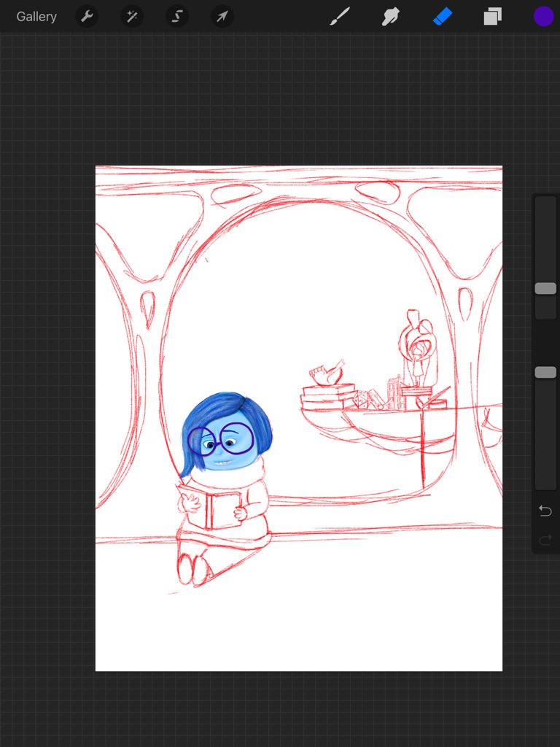Screen dimensions: 560x747
Task: Activate the Selection tool
Action: pyautogui.click(x=176, y=17)
